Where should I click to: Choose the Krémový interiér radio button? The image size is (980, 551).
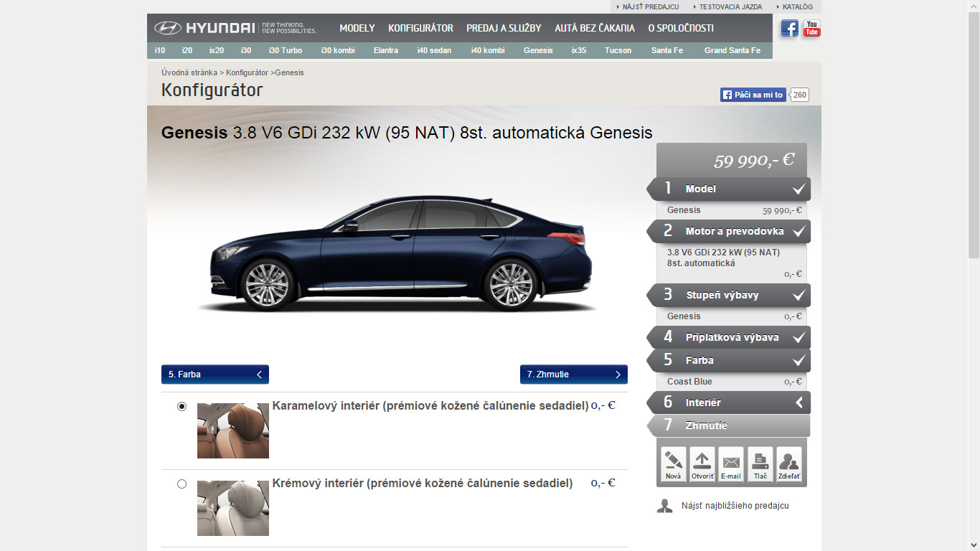pos(182,484)
